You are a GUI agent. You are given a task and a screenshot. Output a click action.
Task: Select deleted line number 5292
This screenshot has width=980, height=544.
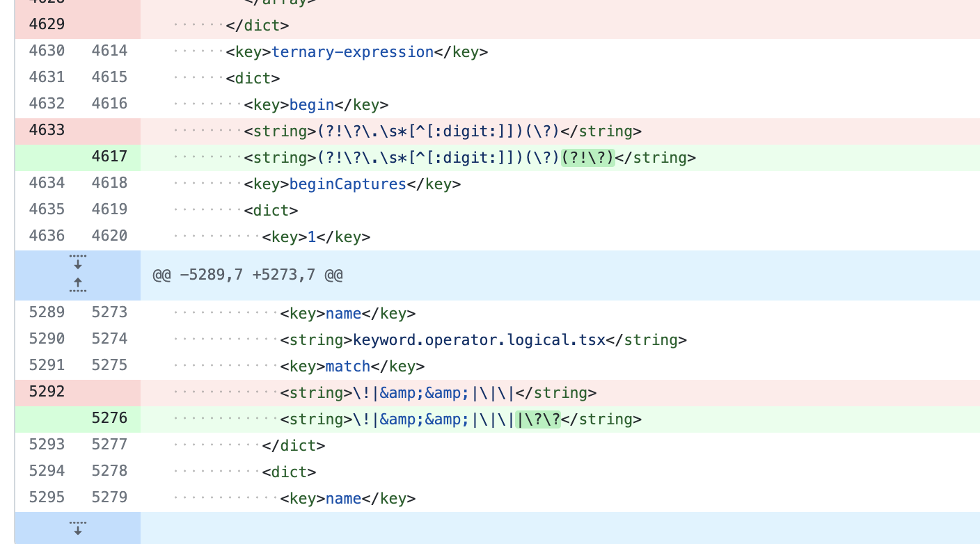coord(47,392)
